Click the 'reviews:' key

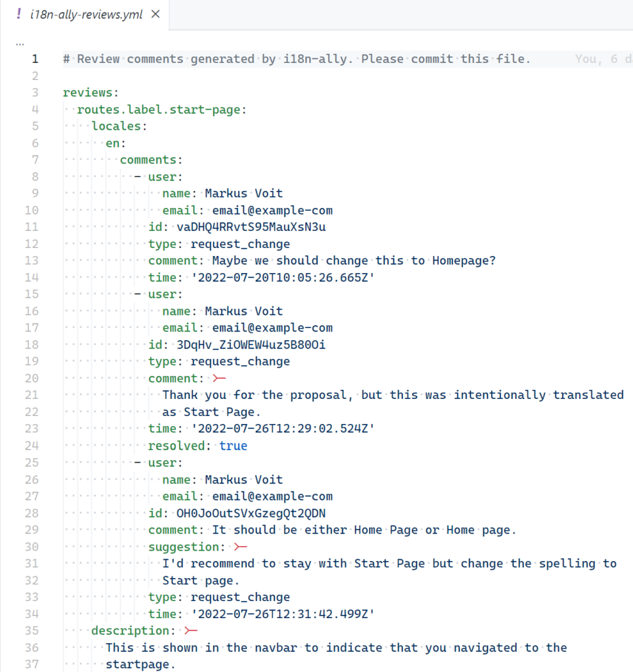pos(91,93)
